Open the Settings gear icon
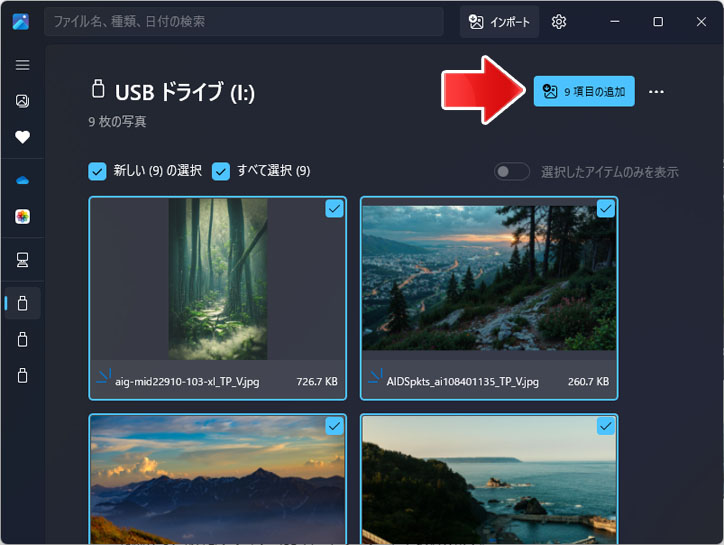This screenshot has width=724, height=545. click(559, 22)
